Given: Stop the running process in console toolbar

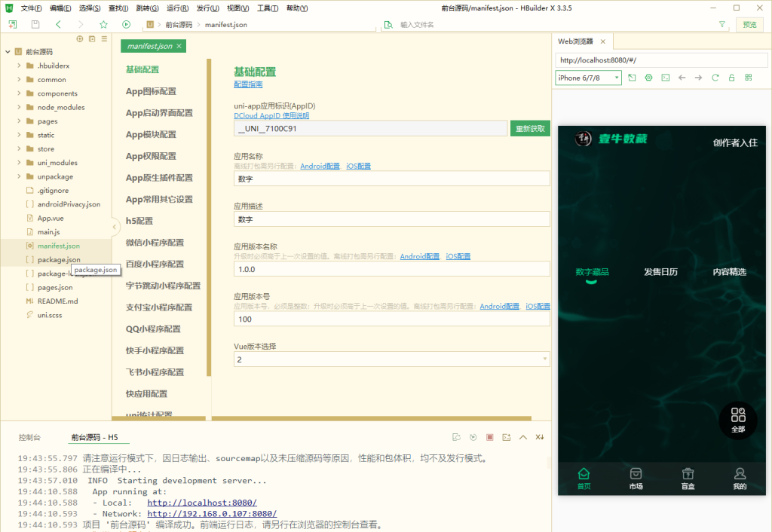Looking at the screenshot, I should [490, 437].
